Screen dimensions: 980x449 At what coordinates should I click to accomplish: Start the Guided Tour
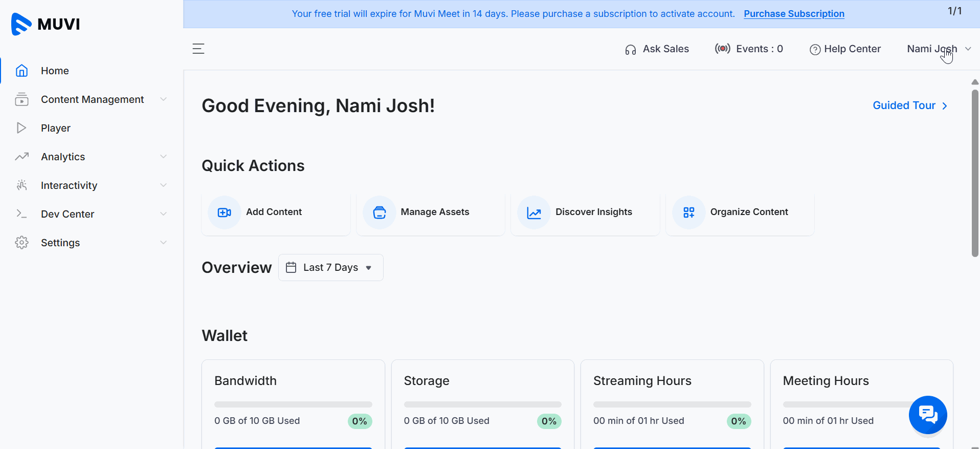[x=909, y=105]
